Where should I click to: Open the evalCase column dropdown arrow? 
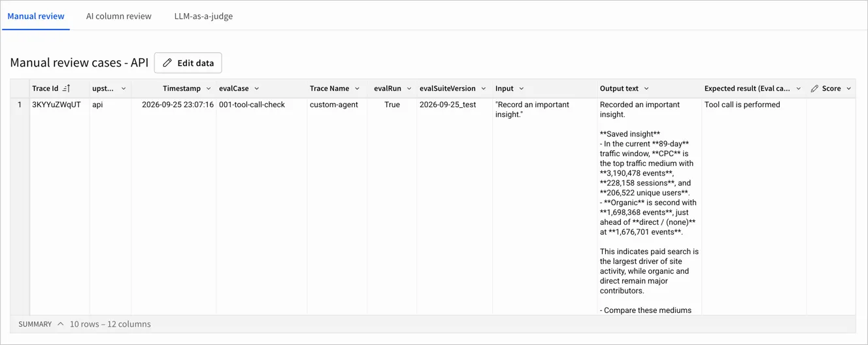256,88
